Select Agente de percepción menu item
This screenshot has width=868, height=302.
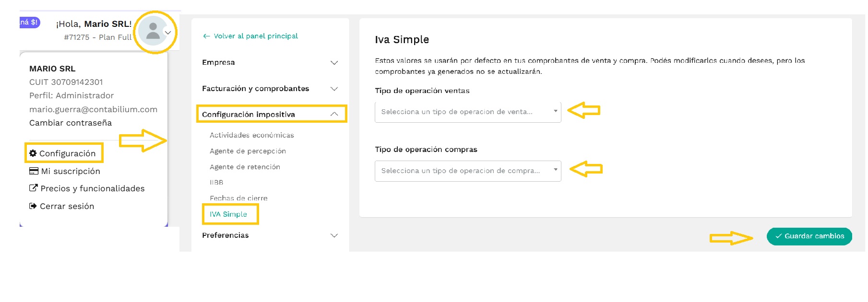pyautogui.click(x=248, y=151)
